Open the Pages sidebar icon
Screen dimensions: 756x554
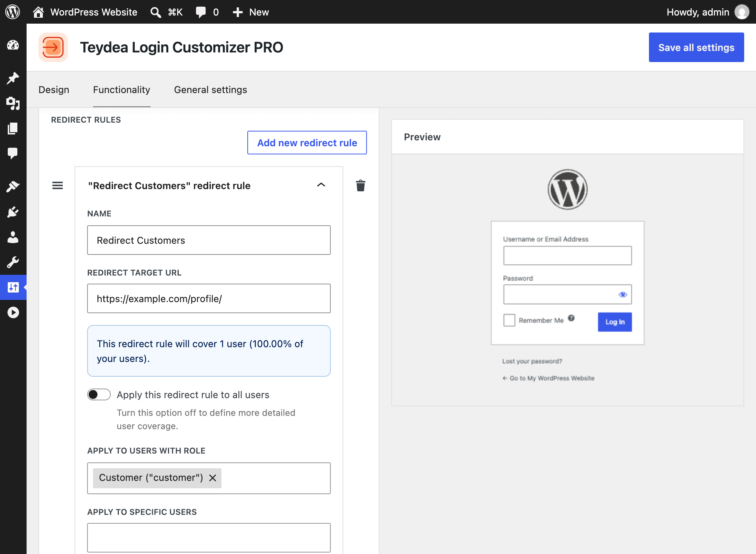(13, 128)
